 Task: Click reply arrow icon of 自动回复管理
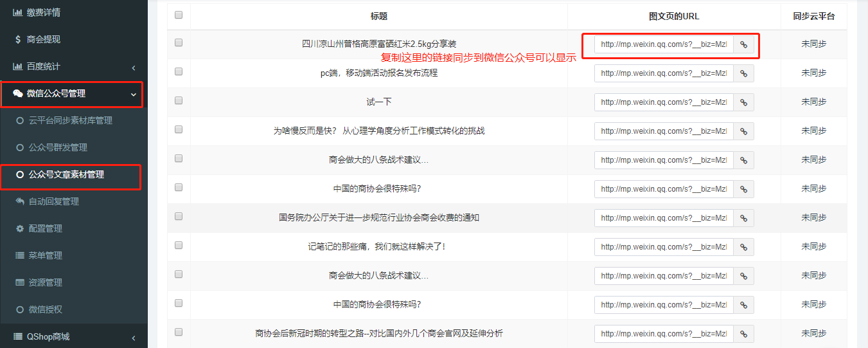(x=19, y=202)
